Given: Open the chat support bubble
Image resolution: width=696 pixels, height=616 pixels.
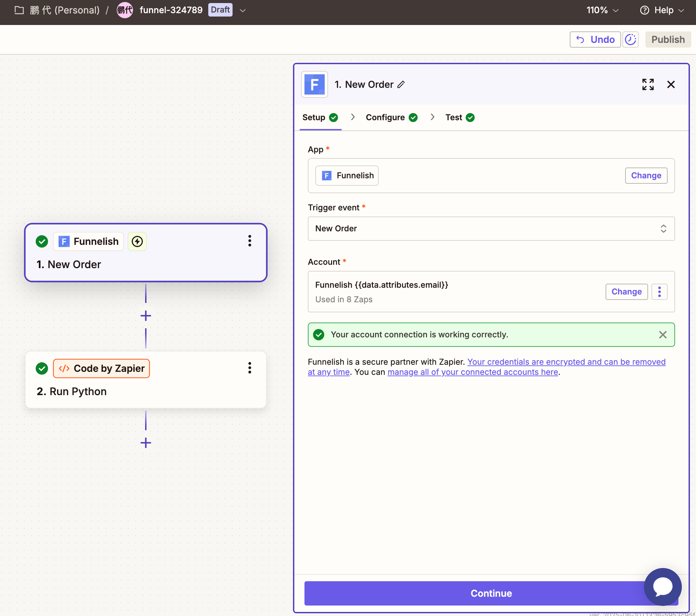Looking at the screenshot, I should click(663, 586).
